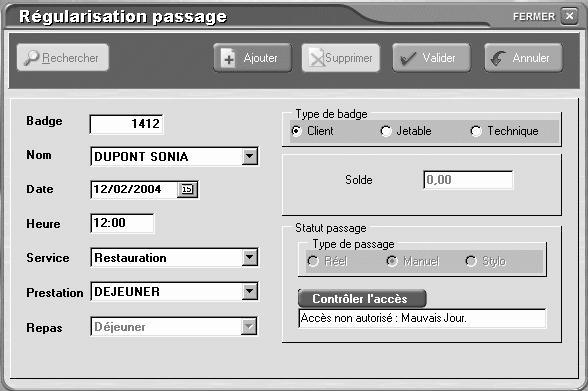Click the Rechercher magnifying glass icon
Viewport: 588px width, 391px height.
coord(32,58)
